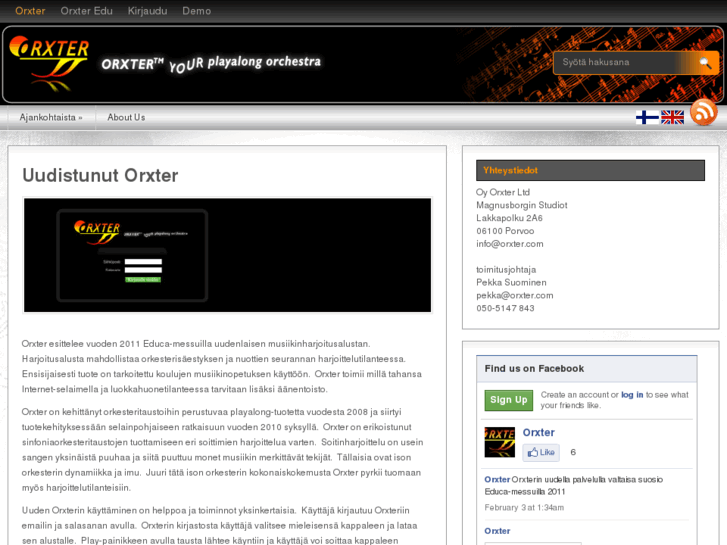Viewport: 727px width, 545px height.
Task: Focus the Syötä hakusana search field
Action: (621, 62)
